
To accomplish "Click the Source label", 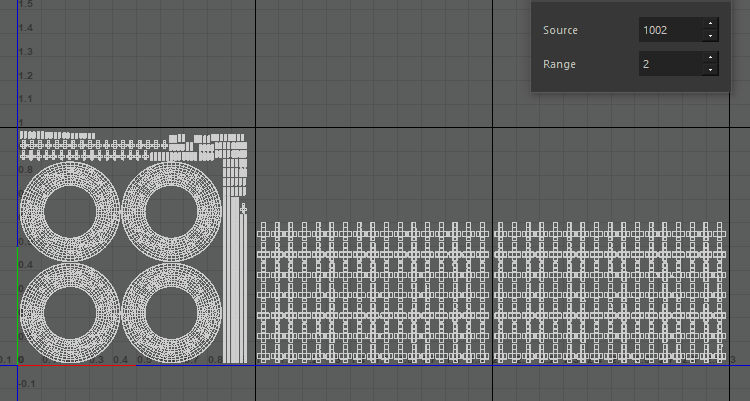I will (x=561, y=30).
